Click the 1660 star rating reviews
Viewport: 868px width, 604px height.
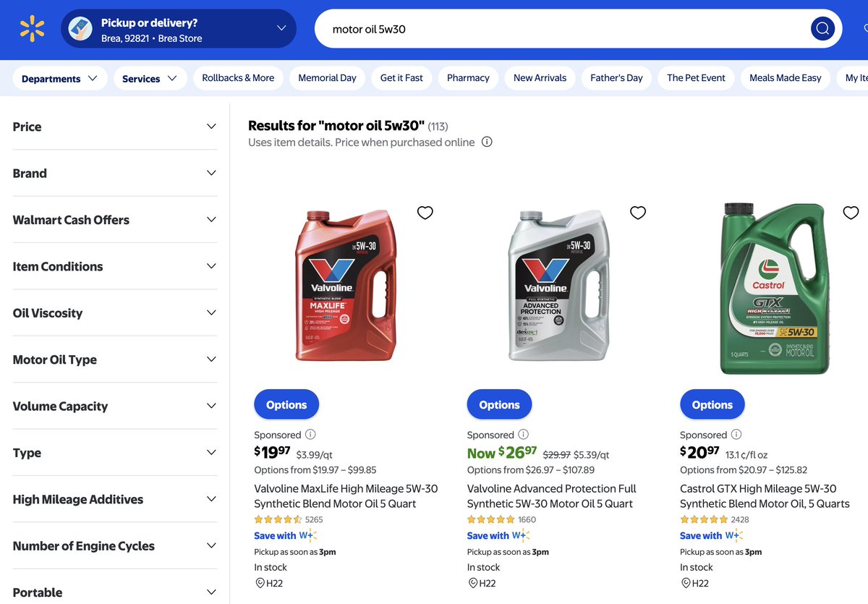click(x=501, y=519)
